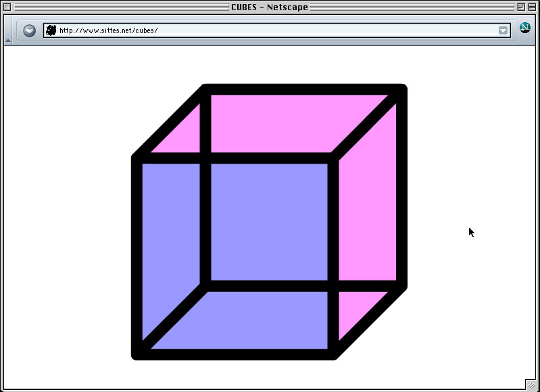
Task: Open the URL history dropdown arrow
Action: (503, 30)
